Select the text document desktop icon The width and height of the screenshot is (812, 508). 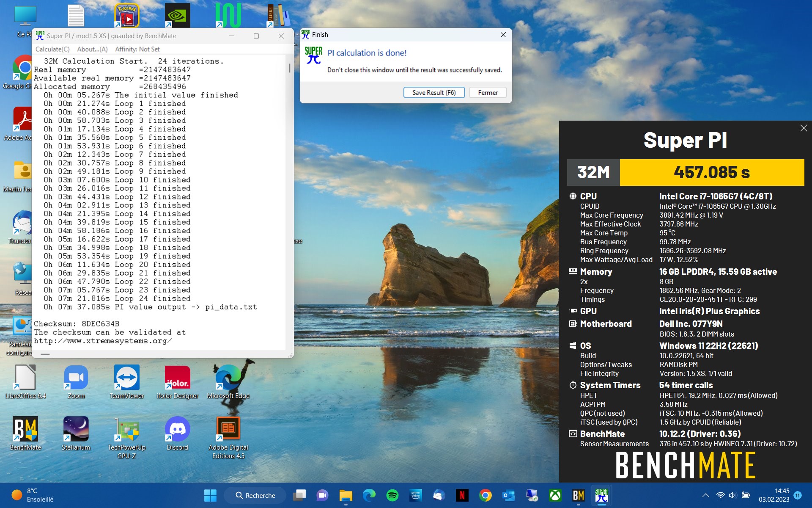pyautogui.click(x=76, y=15)
